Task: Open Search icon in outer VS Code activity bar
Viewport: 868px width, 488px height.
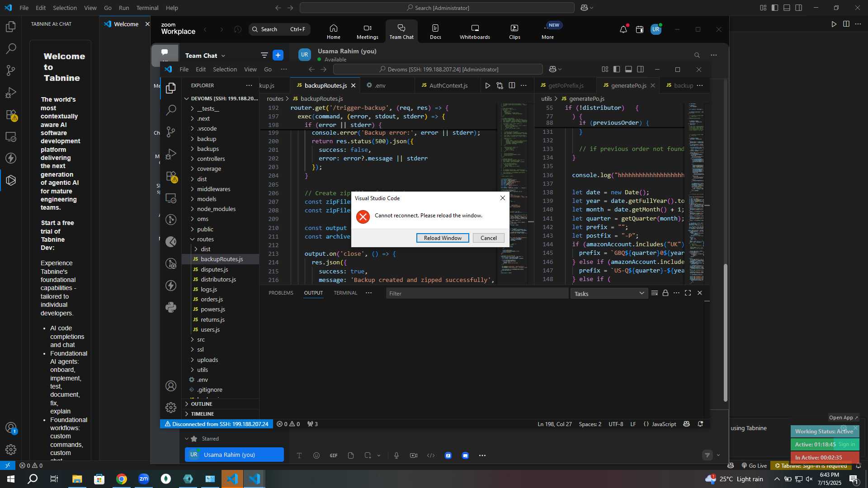Action: pos(11,48)
